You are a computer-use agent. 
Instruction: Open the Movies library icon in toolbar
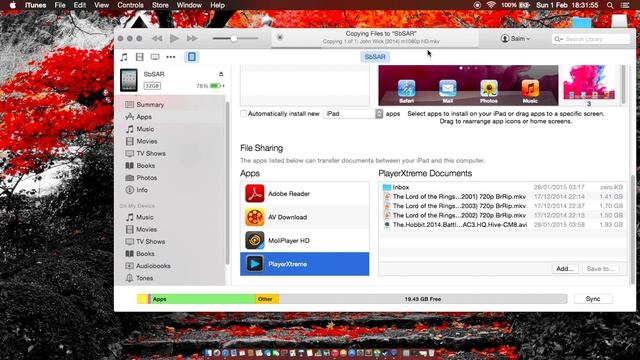point(140,57)
